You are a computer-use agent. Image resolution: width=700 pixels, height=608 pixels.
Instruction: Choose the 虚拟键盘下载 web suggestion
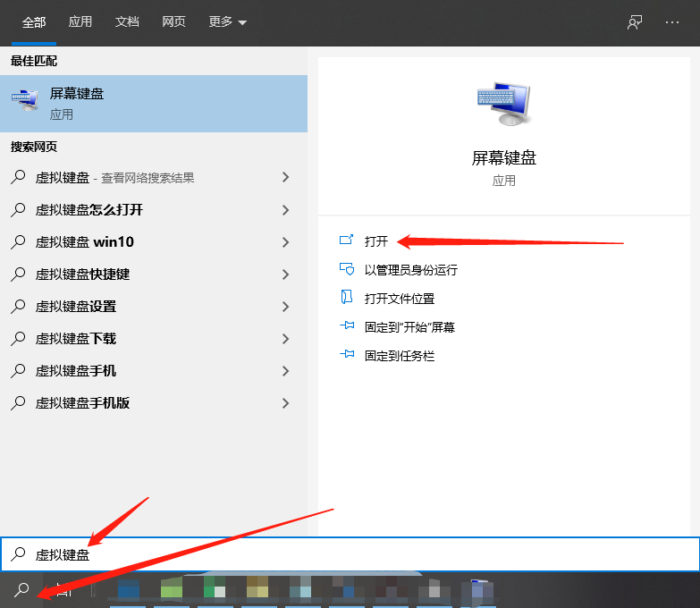(76, 339)
